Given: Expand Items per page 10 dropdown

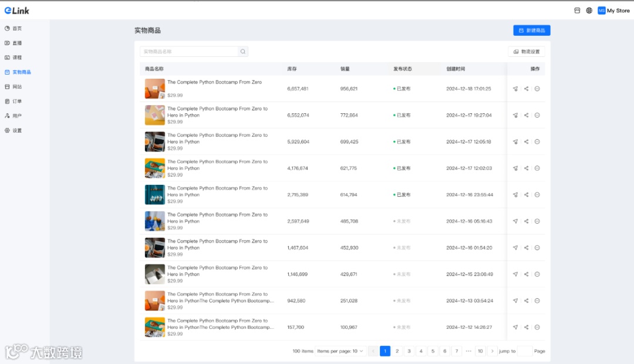Looking at the screenshot, I should click(x=340, y=351).
